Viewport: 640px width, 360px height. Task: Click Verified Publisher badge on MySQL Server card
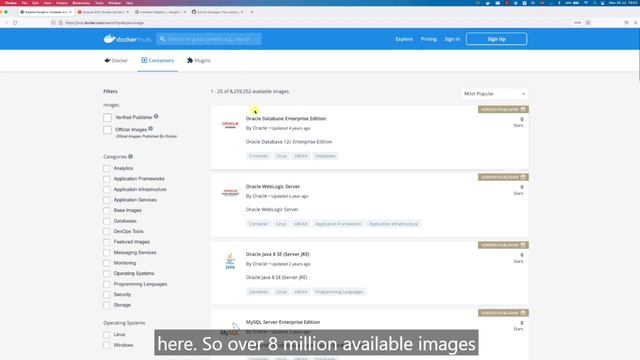[x=503, y=313]
